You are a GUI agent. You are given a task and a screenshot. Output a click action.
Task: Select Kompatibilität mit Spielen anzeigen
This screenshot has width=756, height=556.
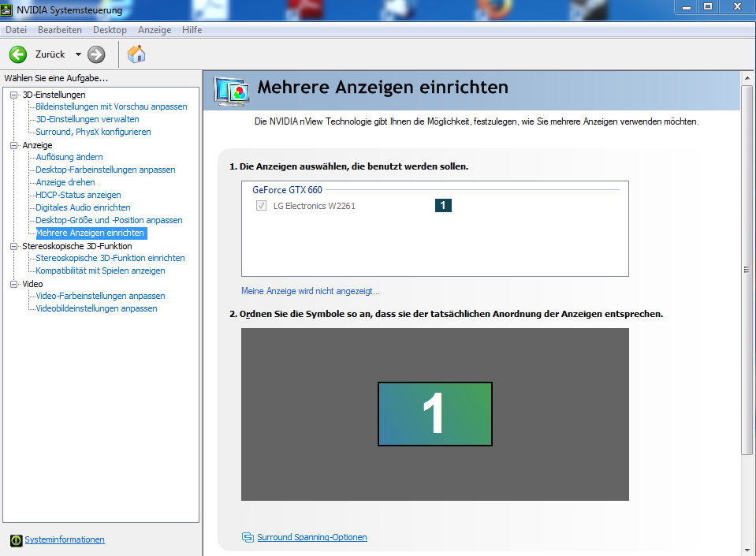click(x=100, y=271)
